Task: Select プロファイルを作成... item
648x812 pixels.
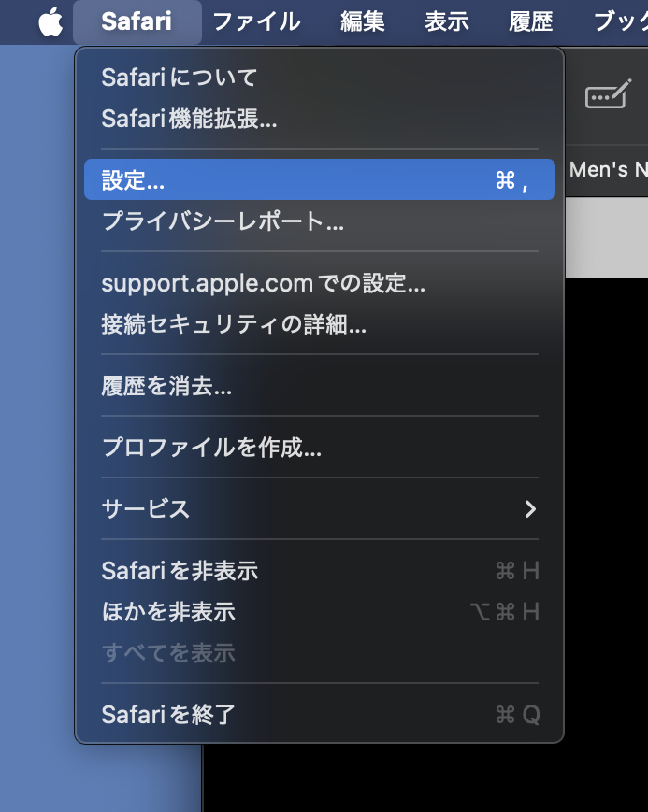Action: tap(320, 448)
